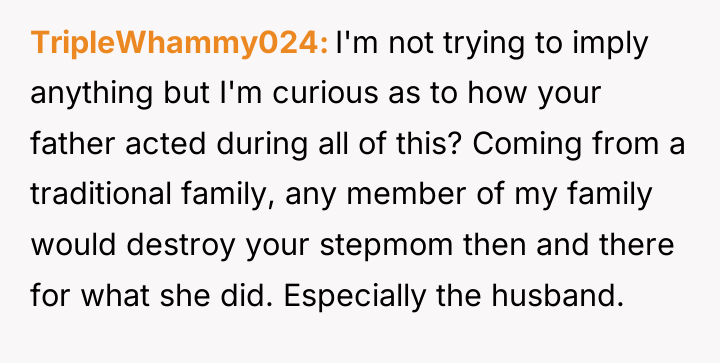Click on the word "destroy"
This screenshot has width=720, height=363.
pyautogui.click(x=180, y=246)
